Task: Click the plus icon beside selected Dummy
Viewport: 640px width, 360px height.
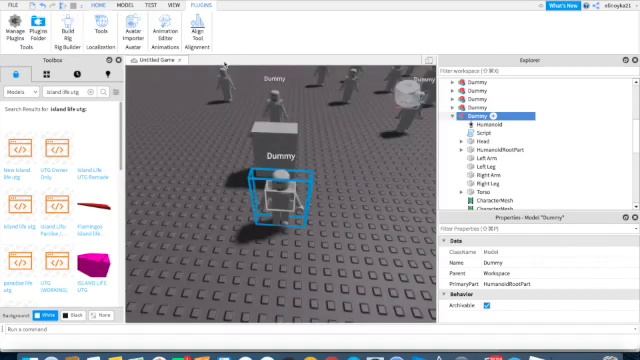Action: click(x=493, y=116)
